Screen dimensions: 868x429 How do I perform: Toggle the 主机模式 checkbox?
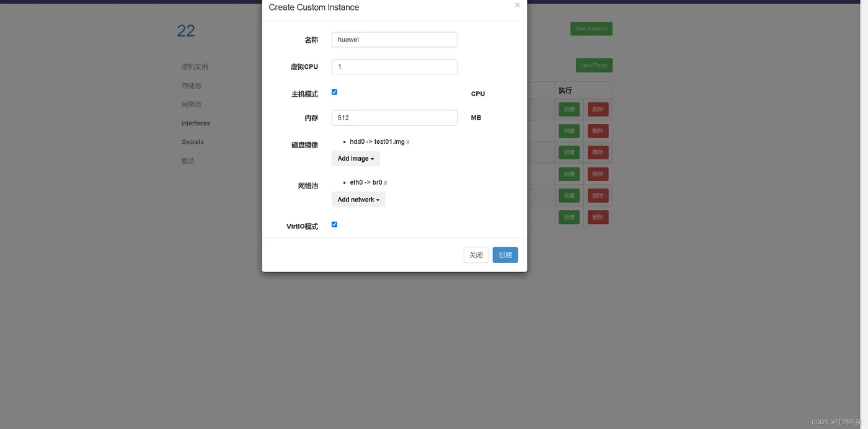(x=334, y=92)
